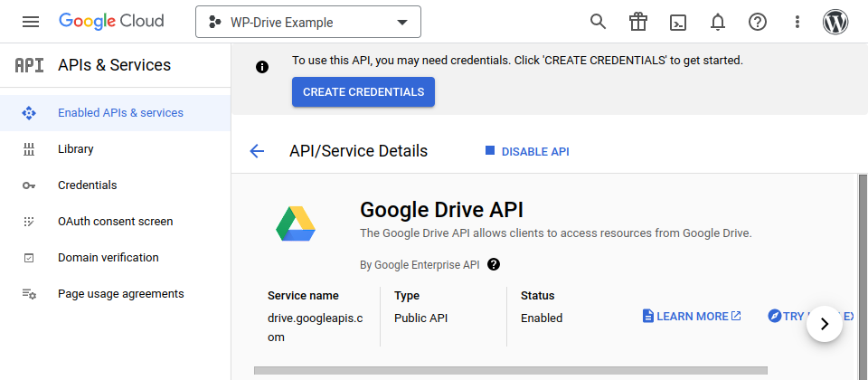This screenshot has height=380, width=868.
Task: Open the help question mark menu
Action: coord(758,22)
